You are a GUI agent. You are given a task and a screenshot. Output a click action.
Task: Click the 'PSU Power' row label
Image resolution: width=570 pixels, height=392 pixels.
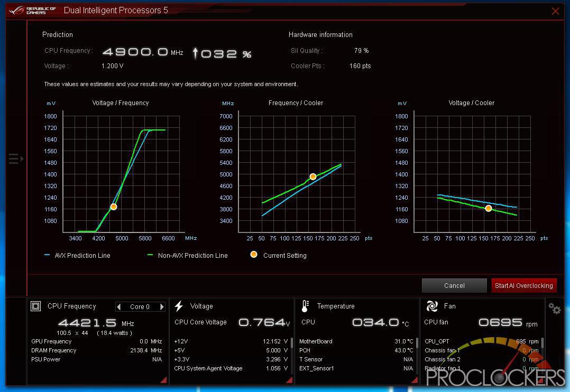46,359
